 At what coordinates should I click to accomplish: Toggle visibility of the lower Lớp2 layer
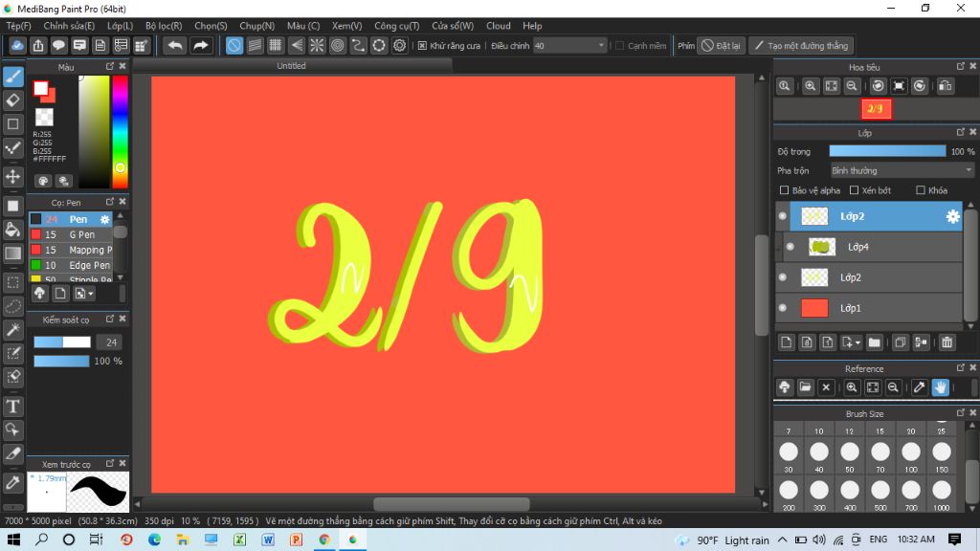(x=783, y=277)
